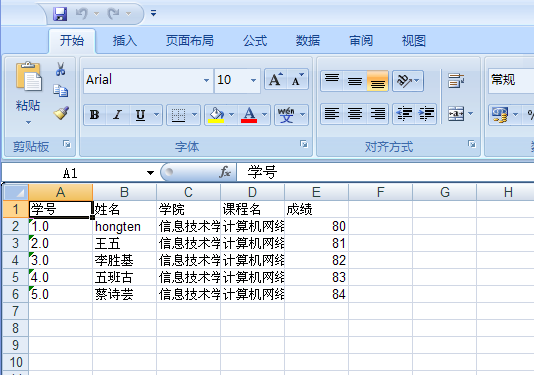
Task: Open the font size 10 dropdown
Action: click(253, 80)
